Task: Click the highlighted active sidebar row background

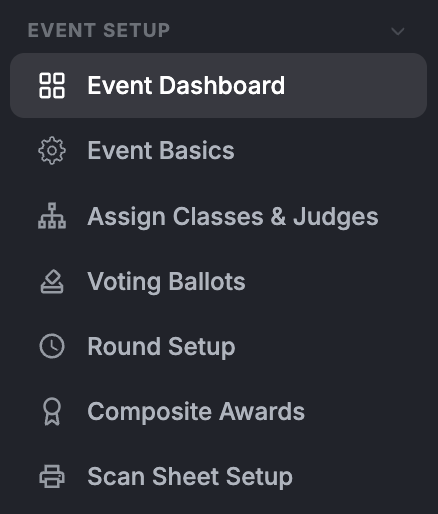Action: tap(219, 86)
